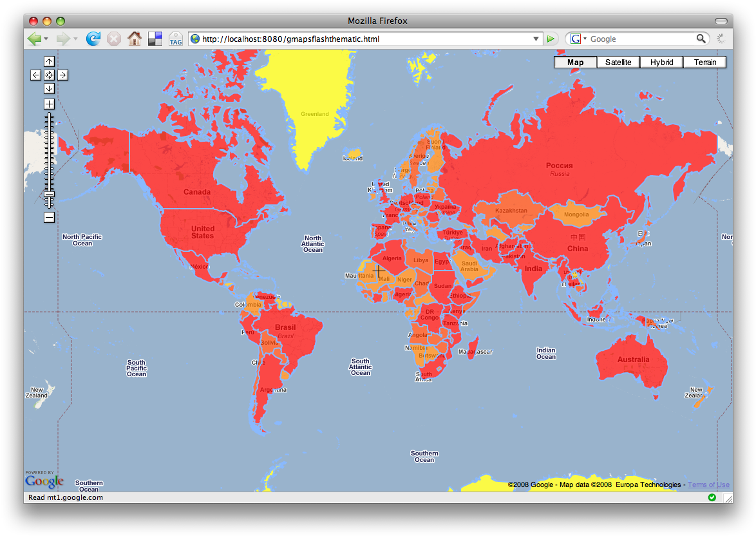Screen dimensions: 756x536
Task: Expand the Back button history dropdown
Action: pyautogui.click(x=46, y=39)
